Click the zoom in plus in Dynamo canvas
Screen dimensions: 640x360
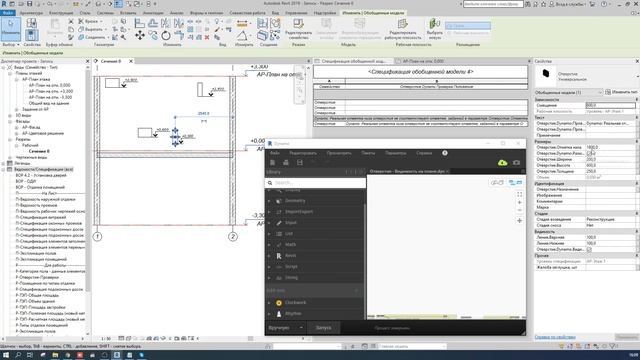tap(520, 202)
